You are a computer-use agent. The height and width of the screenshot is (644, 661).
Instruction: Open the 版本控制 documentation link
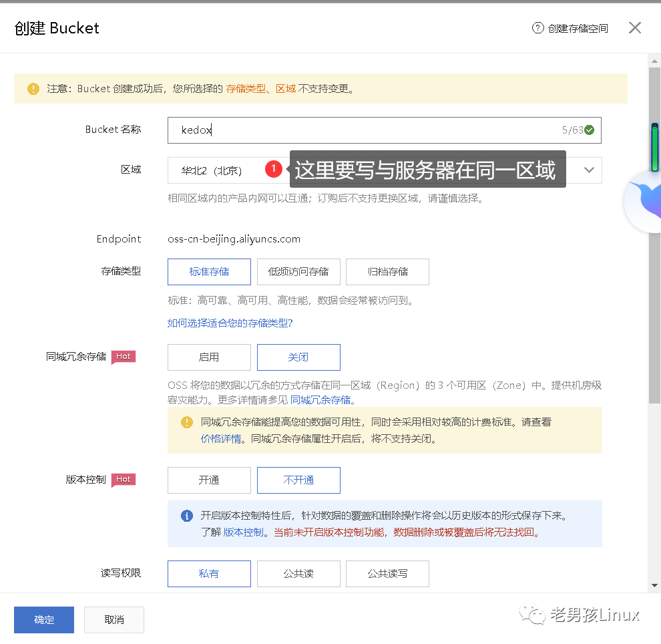coord(243,532)
